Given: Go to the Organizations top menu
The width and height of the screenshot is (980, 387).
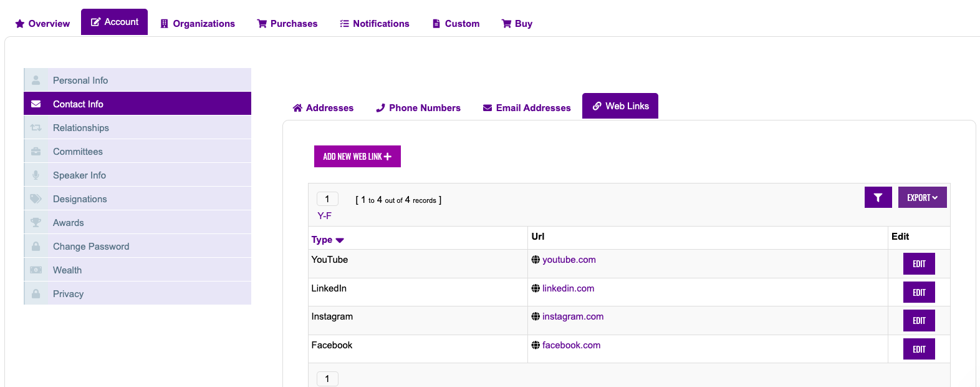Looking at the screenshot, I should pos(198,24).
